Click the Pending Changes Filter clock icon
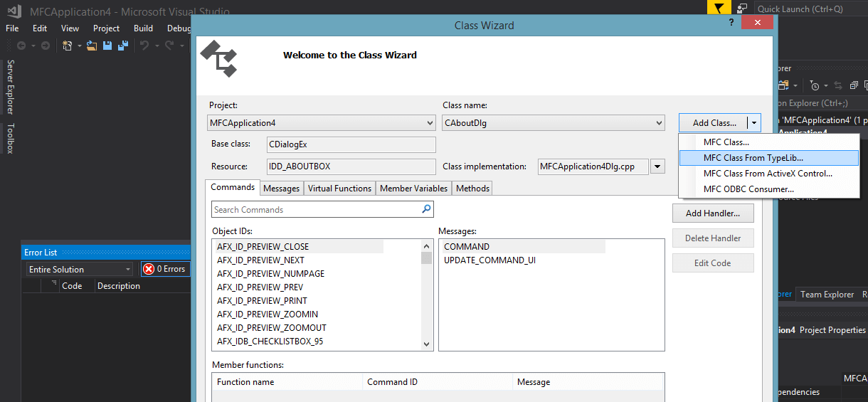This screenshot has height=402, width=868. [x=815, y=85]
